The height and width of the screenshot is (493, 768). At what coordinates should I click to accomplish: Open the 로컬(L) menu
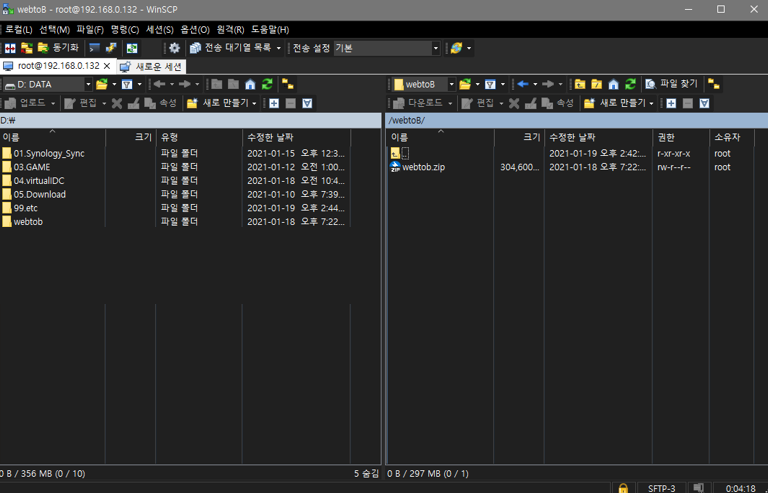[x=19, y=29]
